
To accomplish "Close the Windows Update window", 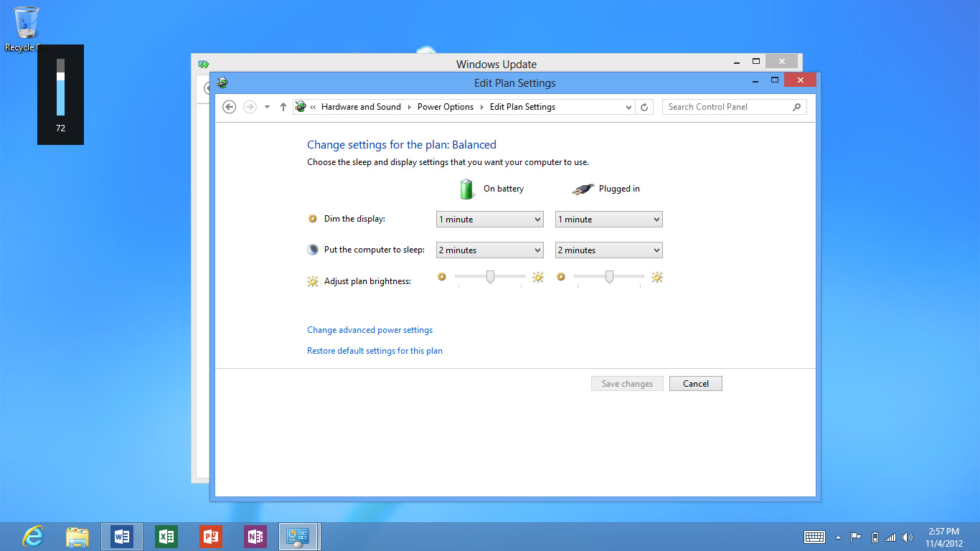I will click(x=781, y=62).
